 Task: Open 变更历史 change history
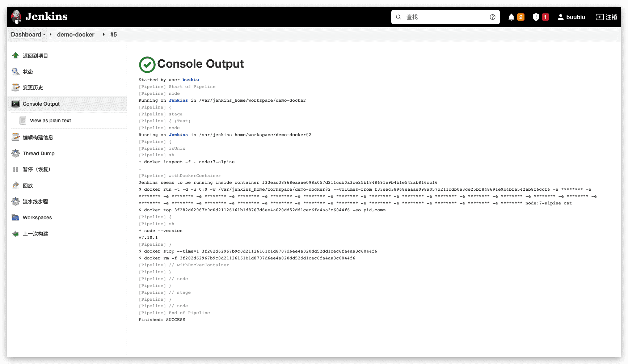tap(33, 88)
